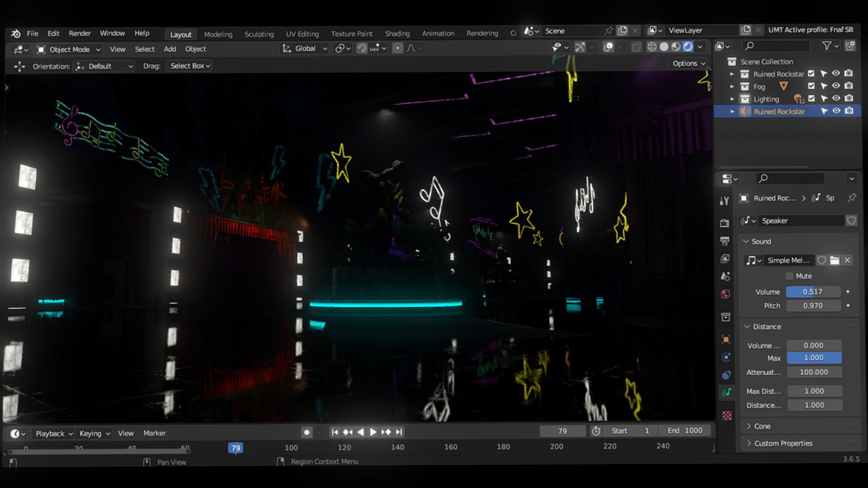Uncheck Lighting collection exclude checkbox
The image size is (868, 488).
click(812, 98)
